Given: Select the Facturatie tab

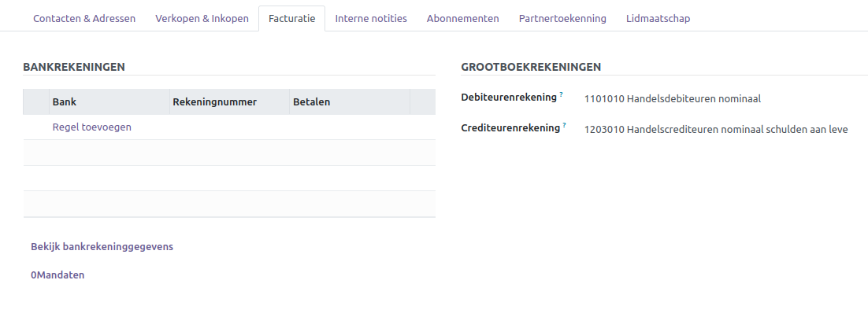Looking at the screenshot, I should click(291, 18).
